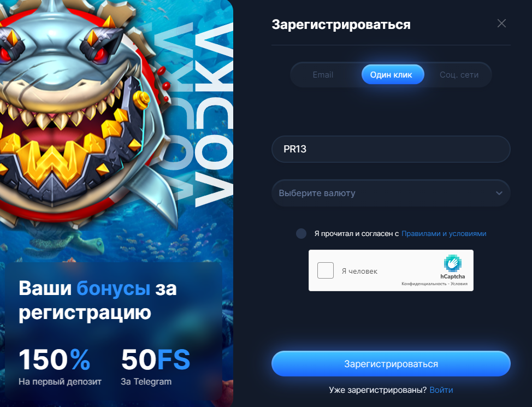Screen dimensions: 532x407
Task: Open hCaptcha "Конфиденциальность" privacy link
Action: pyautogui.click(x=424, y=284)
